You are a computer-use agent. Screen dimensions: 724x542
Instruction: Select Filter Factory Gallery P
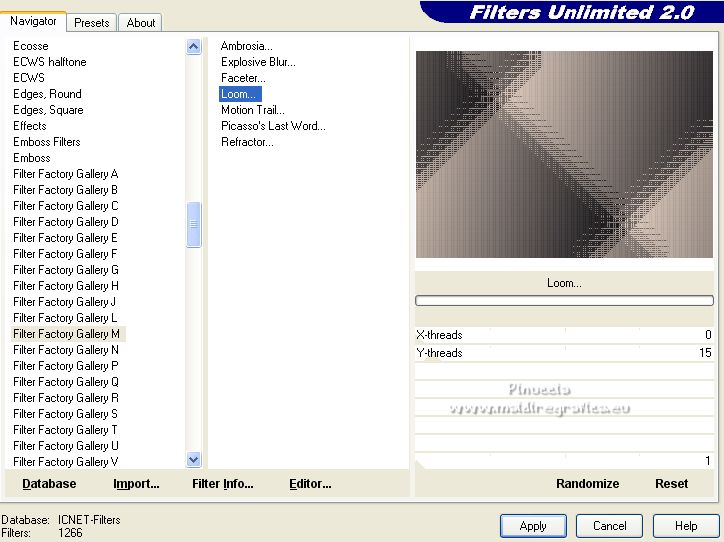point(66,366)
